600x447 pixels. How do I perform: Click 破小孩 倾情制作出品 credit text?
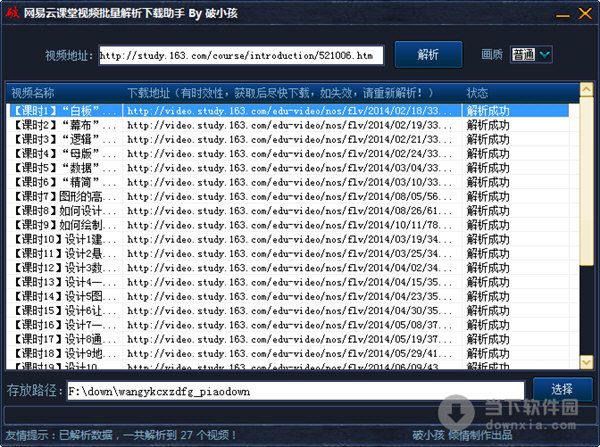click(x=462, y=435)
